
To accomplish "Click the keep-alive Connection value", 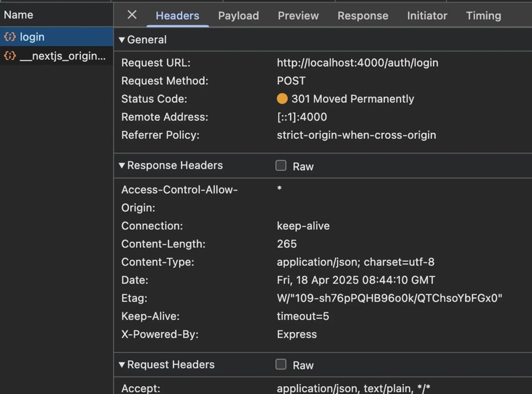I will (x=303, y=226).
